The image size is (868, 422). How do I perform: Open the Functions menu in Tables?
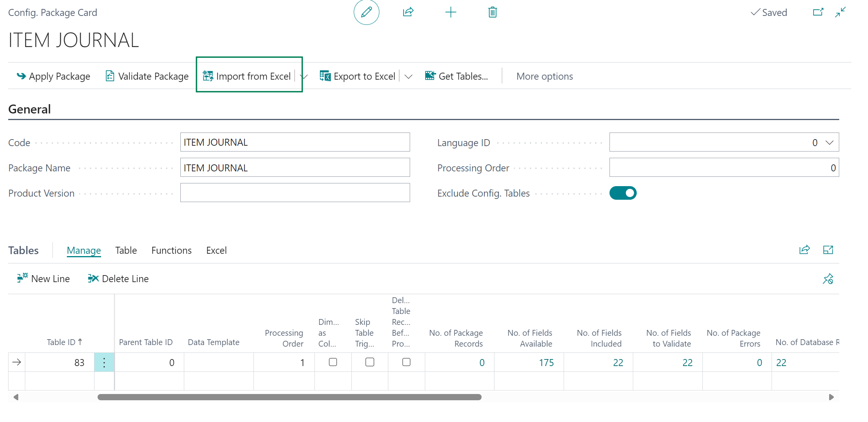[171, 251]
